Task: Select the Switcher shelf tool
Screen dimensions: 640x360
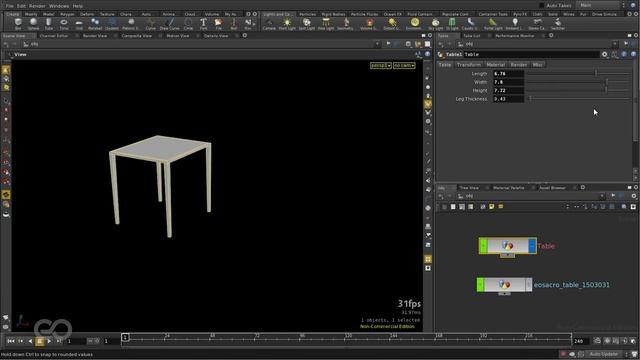Action: 558,24
